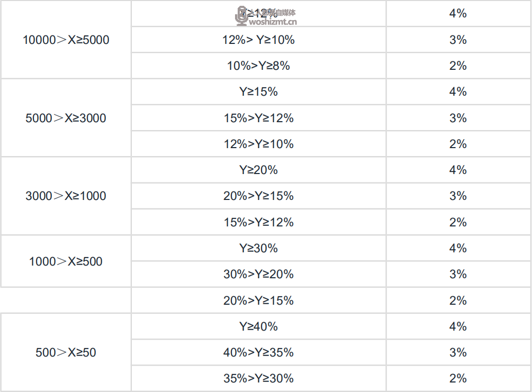Click the woshizmt.cn watermark text
This screenshot has width=532, height=392.
[x=273, y=22]
